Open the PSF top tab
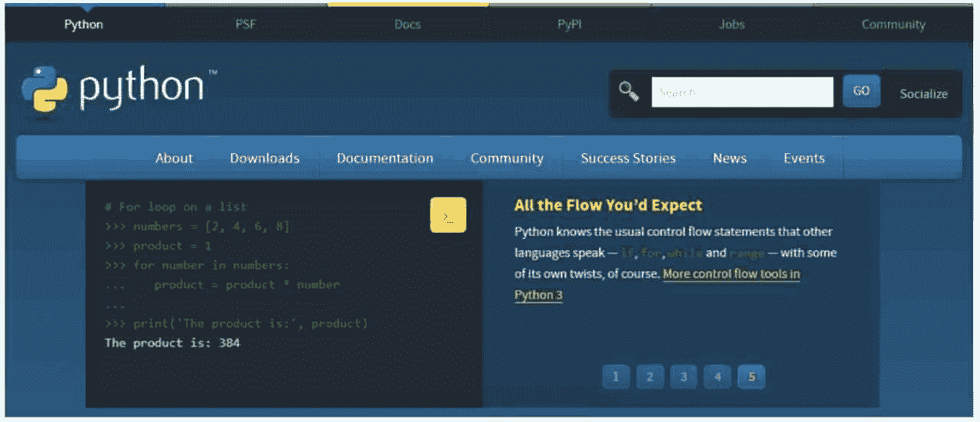The height and width of the screenshot is (422, 980). click(246, 25)
